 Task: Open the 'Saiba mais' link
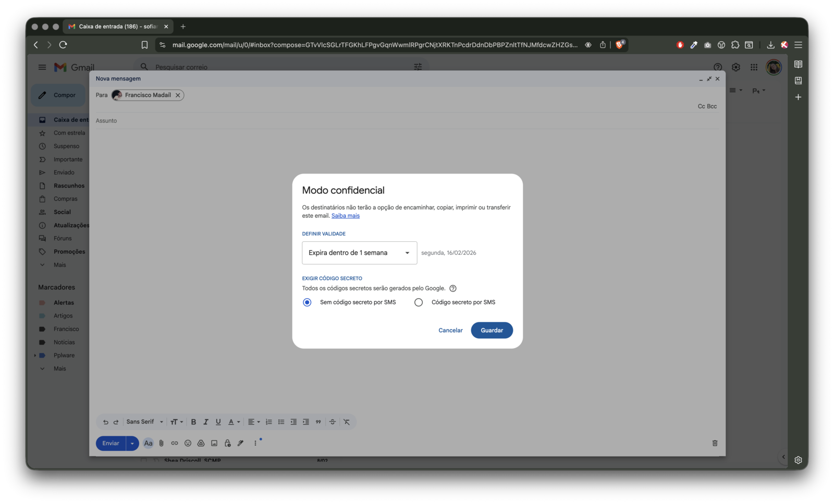click(x=345, y=216)
